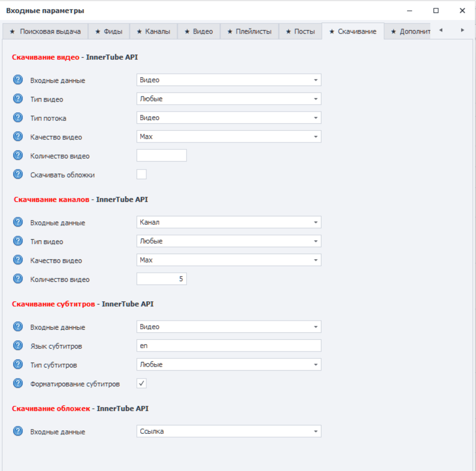Open subtitles Входные данные dropdown
The image size is (476, 471).
pos(229,327)
